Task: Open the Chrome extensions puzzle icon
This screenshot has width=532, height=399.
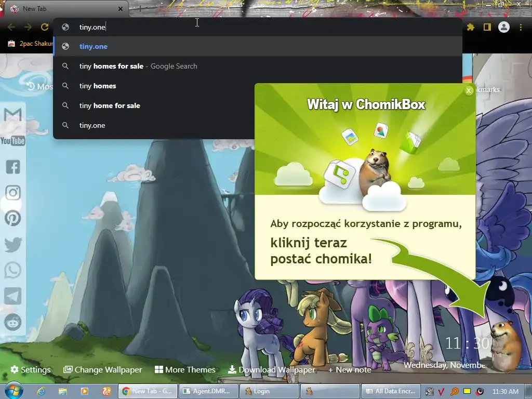Action: [470, 27]
